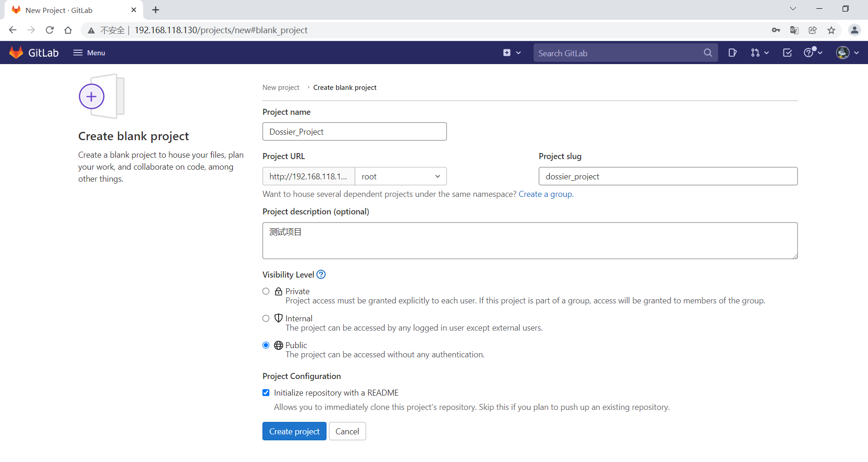868x462 pixels.
Task: Select the New Project · GitLab tab
Action: (74, 10)
